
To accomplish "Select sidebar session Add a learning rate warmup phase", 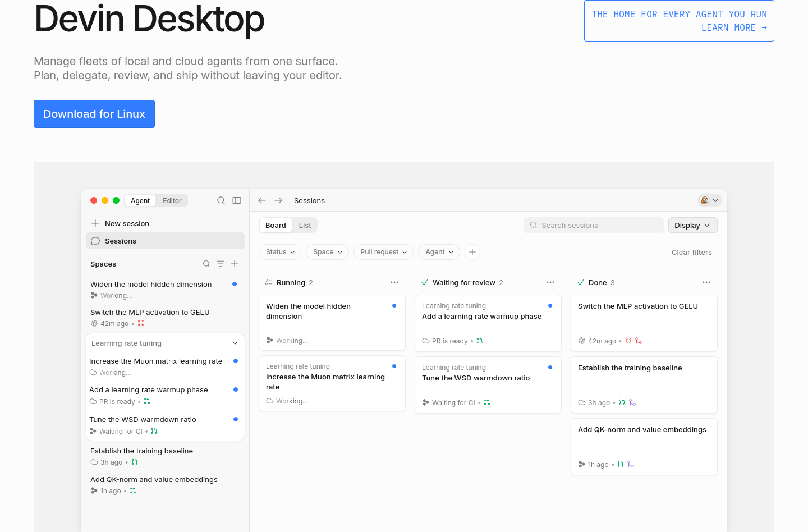I will click(x=165, y=396).
